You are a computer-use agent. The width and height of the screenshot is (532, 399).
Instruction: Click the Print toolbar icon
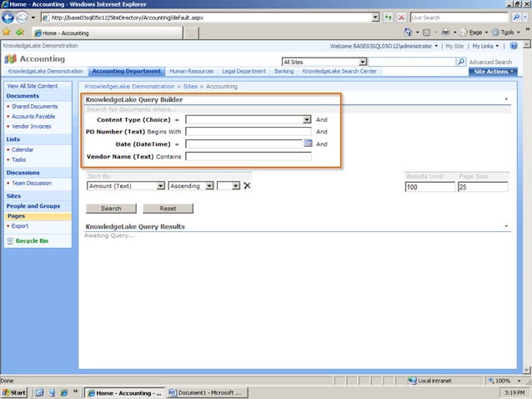445,33
